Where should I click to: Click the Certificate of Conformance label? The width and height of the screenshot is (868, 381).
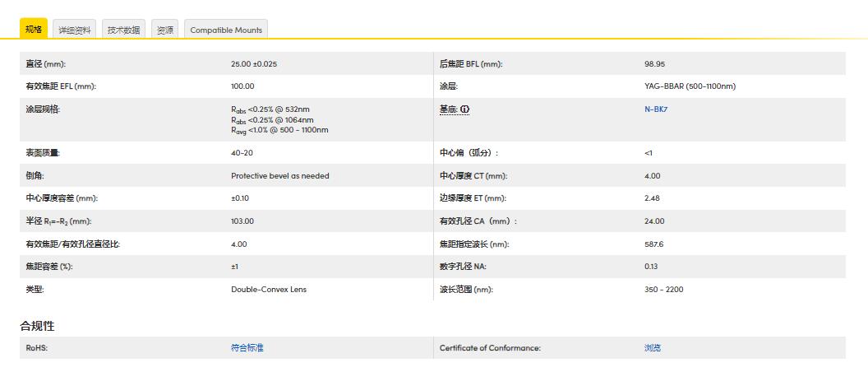pos(490,348)
